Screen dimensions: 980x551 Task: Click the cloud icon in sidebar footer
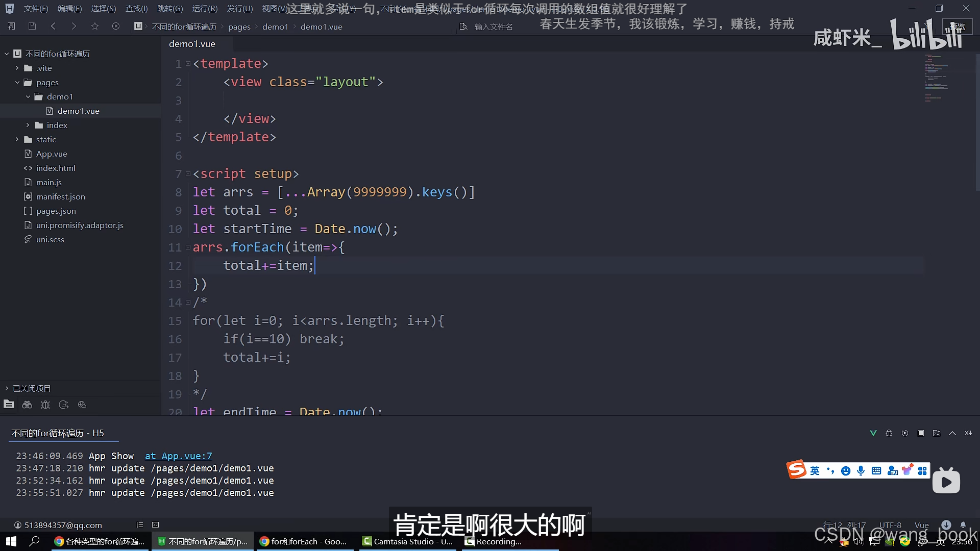82,405
